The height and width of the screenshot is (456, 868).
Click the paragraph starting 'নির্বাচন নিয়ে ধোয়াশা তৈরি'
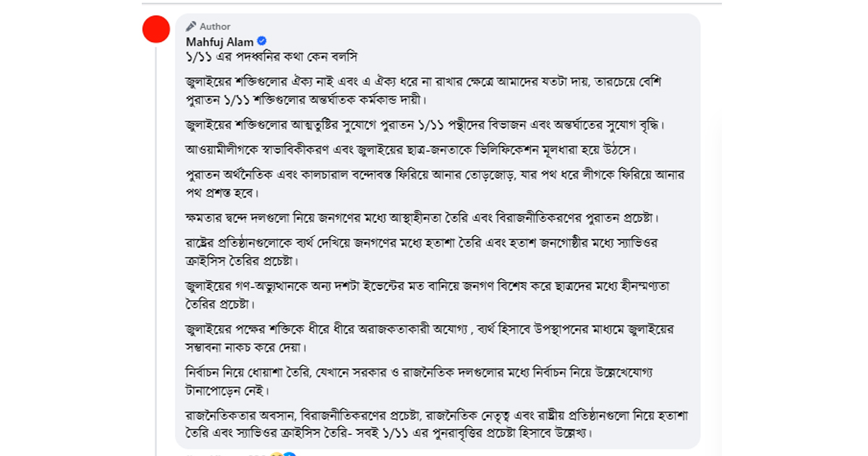[421, 381]
